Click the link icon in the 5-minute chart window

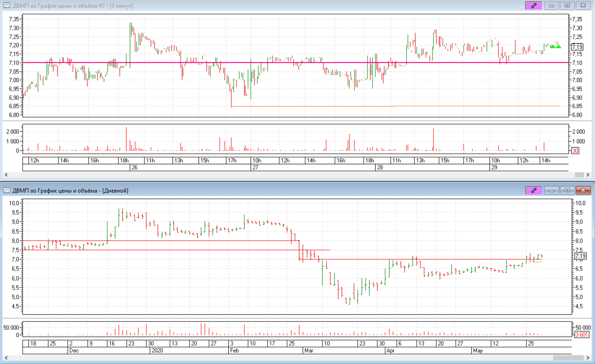533,6
